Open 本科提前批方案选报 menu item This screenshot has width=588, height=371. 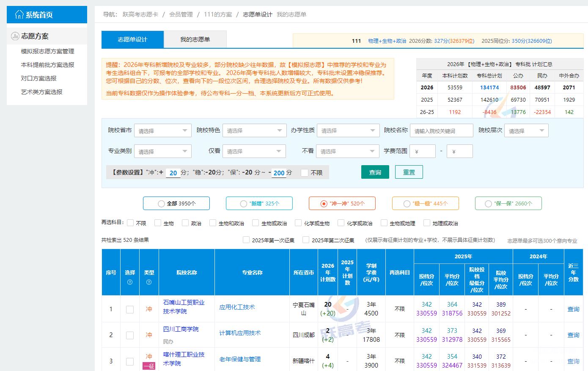(47, 65)
